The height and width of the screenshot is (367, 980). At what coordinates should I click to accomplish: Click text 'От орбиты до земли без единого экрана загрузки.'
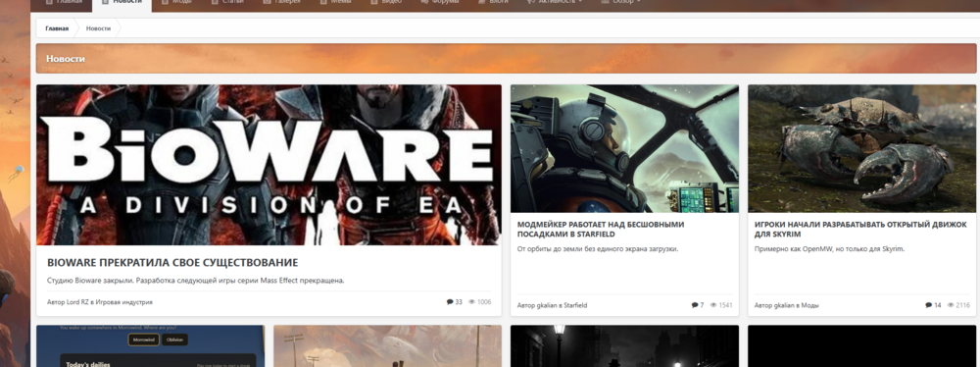click(x=598, y=249)
